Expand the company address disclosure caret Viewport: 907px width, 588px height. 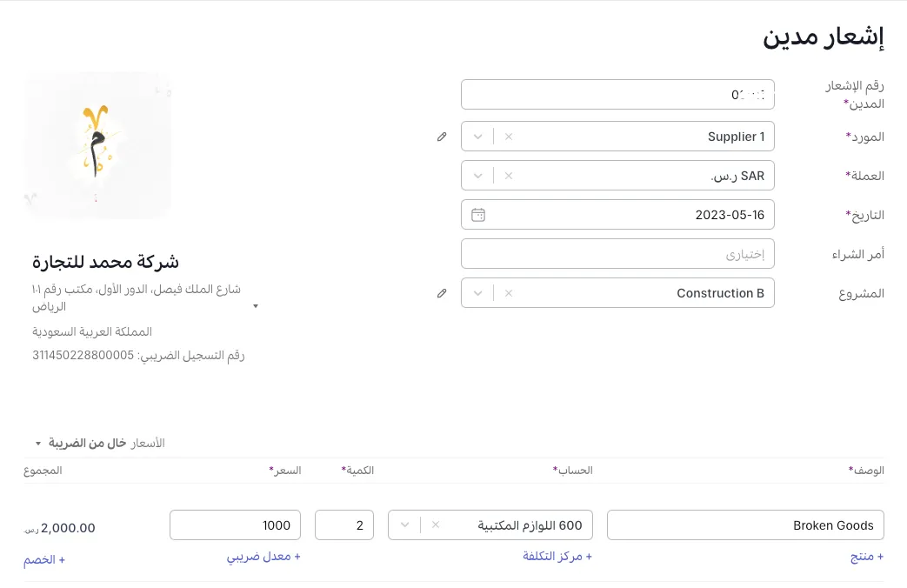(255, 306)
